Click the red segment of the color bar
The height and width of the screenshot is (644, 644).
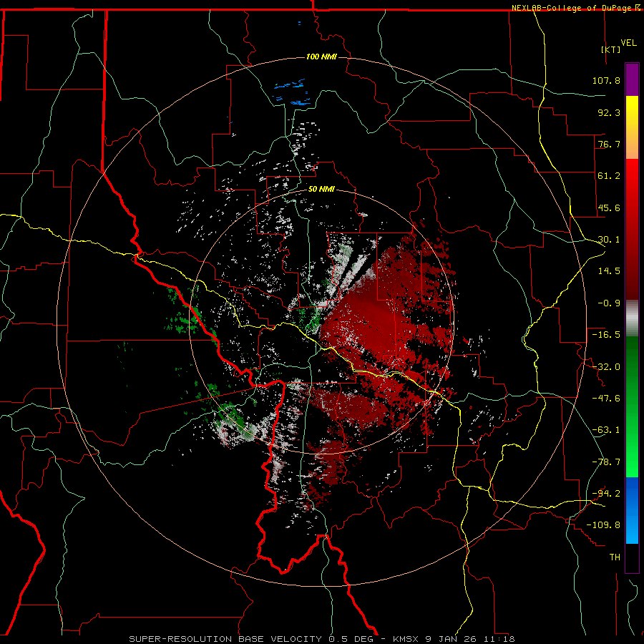click(x=632, y=229)
